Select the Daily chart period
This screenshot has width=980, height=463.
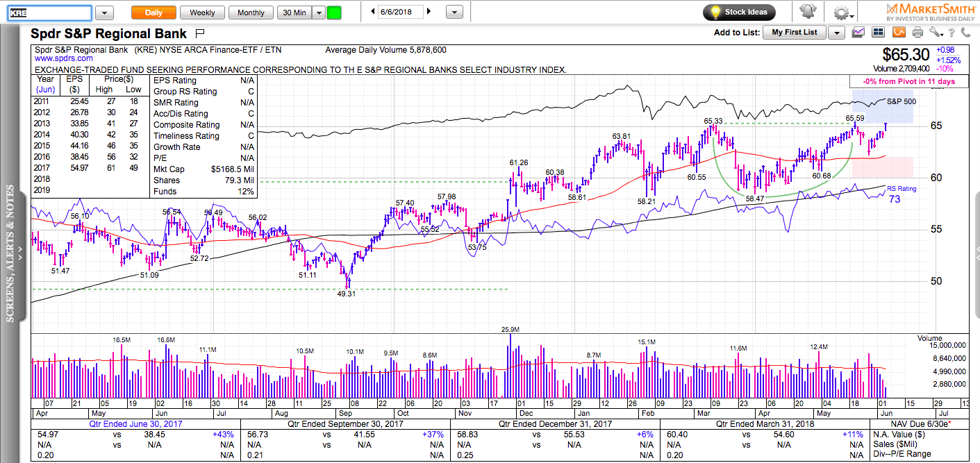(153, 12)
